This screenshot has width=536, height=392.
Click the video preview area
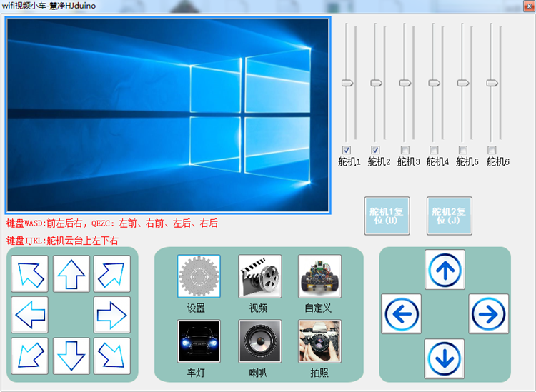click(x=168, y=116)
